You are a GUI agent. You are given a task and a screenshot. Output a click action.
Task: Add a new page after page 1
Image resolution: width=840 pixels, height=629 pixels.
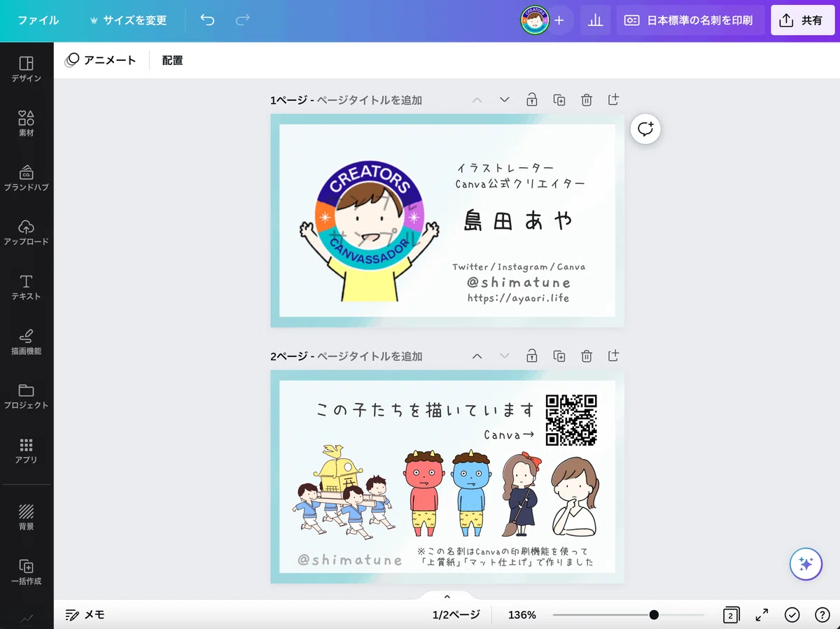613,99
